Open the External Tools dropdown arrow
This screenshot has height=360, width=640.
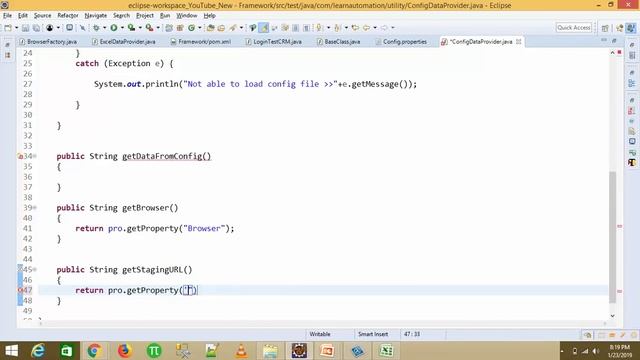click(x=158, y=28)
